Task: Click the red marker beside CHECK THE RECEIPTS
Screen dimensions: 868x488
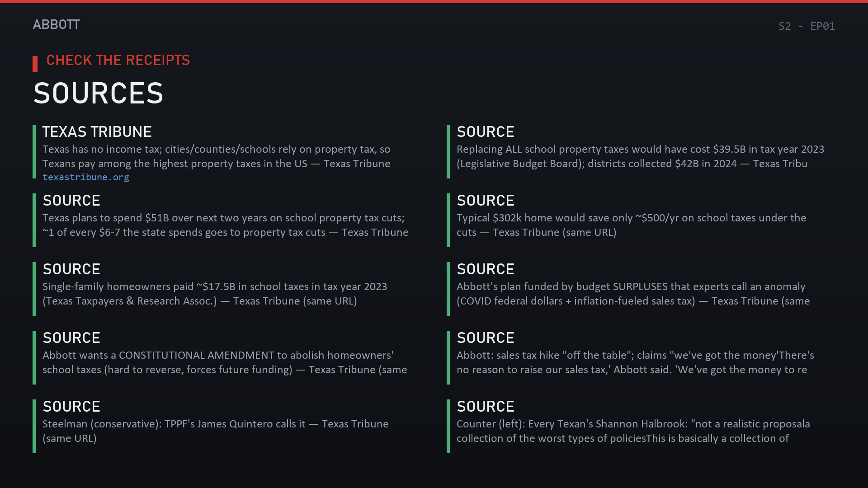Action: (35, 64)
